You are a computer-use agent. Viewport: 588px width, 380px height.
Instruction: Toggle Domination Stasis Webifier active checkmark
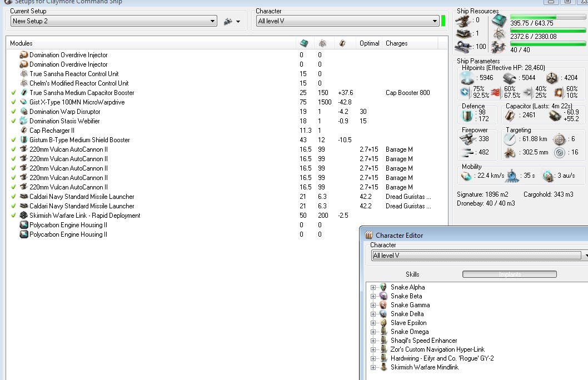(13, 121)
